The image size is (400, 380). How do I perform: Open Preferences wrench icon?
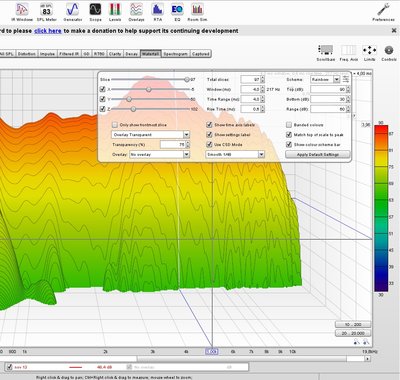tap(383, 12)
